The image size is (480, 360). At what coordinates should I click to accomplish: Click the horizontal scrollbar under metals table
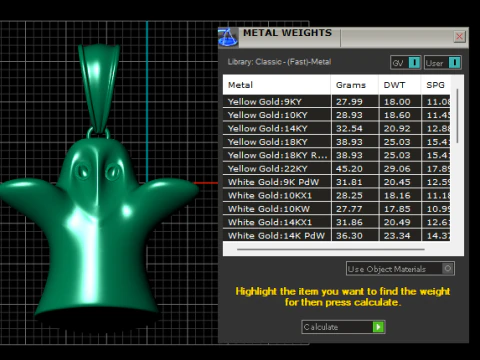331,249
